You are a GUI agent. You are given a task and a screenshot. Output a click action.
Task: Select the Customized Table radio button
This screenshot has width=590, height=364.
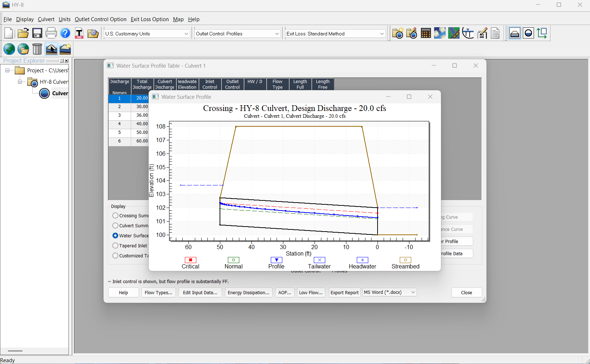click(115, 256)
